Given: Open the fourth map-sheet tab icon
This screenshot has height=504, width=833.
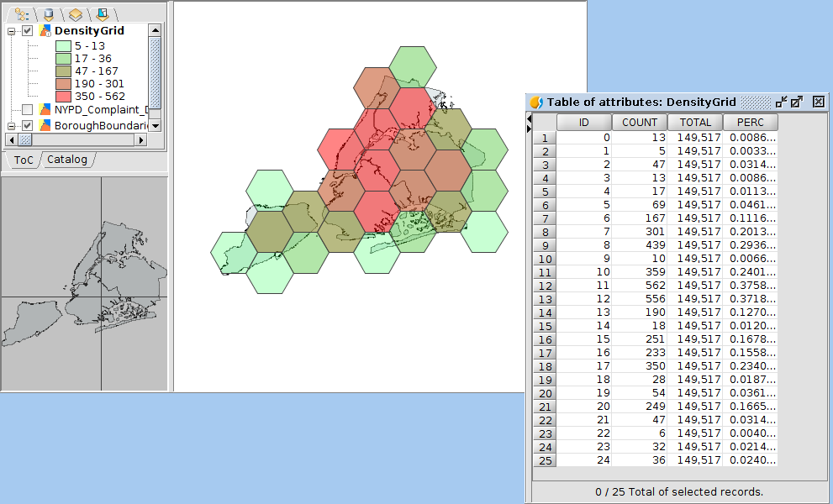Looking at the screenshot, I should tap(102, 14).
